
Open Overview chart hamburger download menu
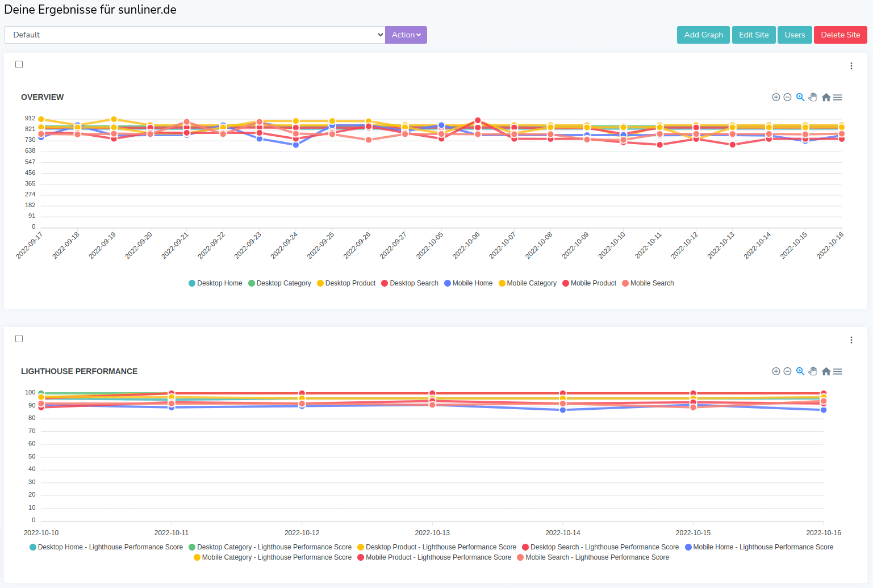(838, 97)
